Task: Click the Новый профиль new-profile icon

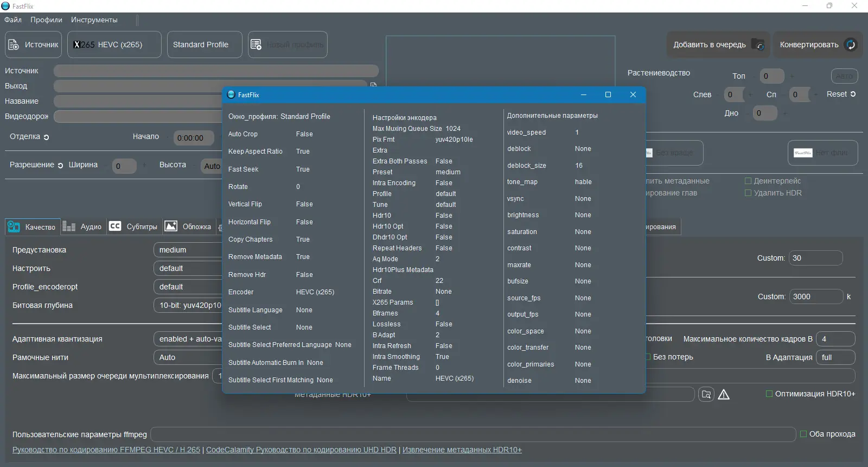Action: point(256,45)
